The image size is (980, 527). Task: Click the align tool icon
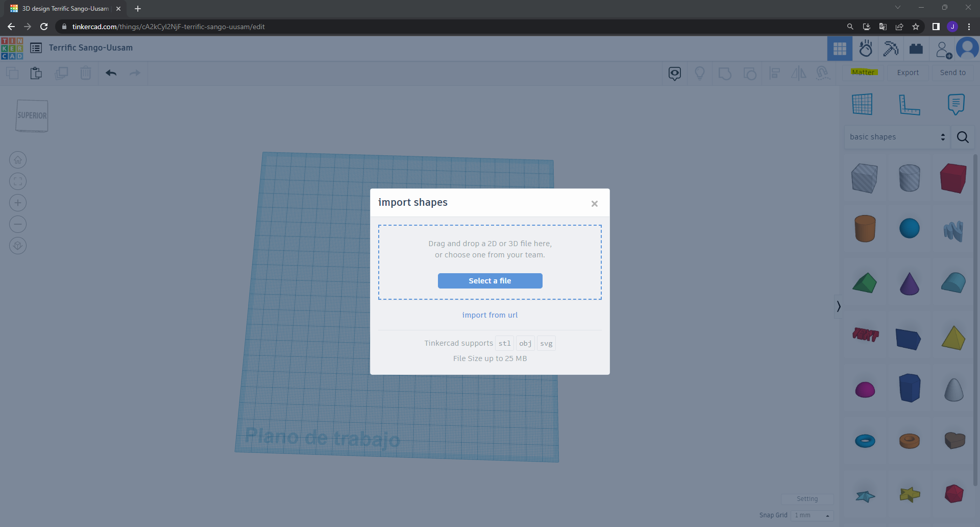pos(775,74)
